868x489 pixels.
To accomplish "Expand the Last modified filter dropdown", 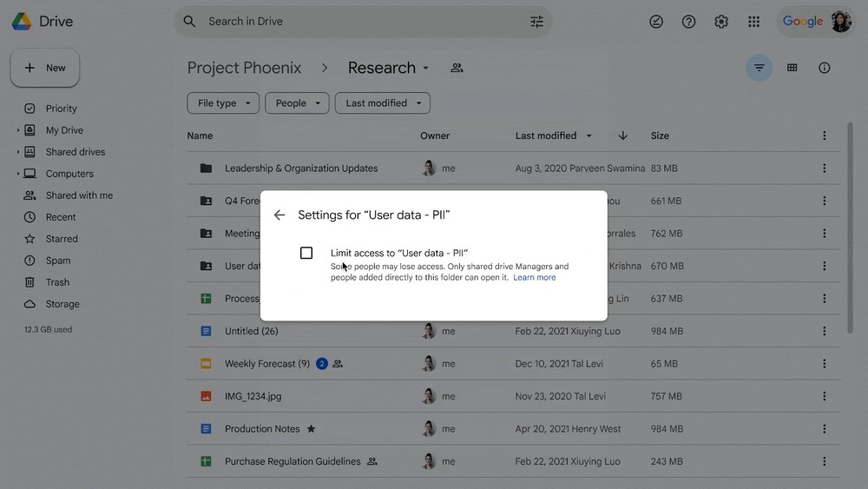I will tap(382, 103).
